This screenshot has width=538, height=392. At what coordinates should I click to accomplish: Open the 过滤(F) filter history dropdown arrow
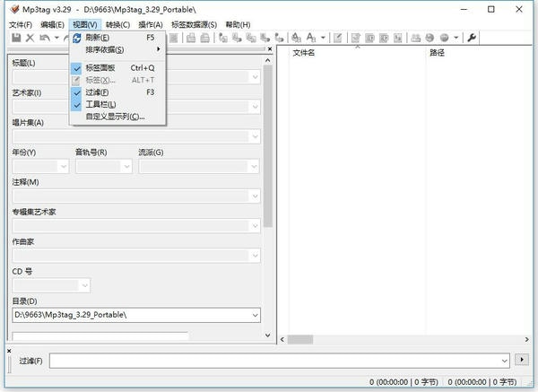tap(504, 361)
